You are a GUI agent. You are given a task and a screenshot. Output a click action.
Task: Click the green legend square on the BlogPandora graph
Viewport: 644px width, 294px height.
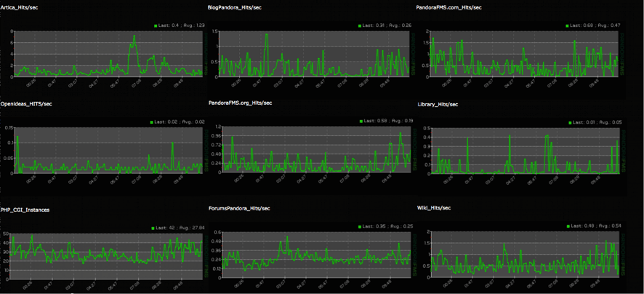(361, 25)
